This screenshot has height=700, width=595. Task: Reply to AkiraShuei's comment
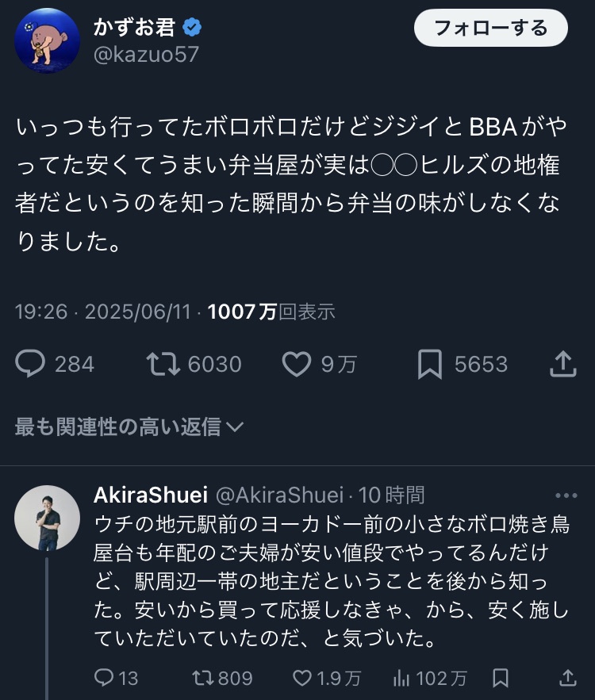(x=105, y=678)
